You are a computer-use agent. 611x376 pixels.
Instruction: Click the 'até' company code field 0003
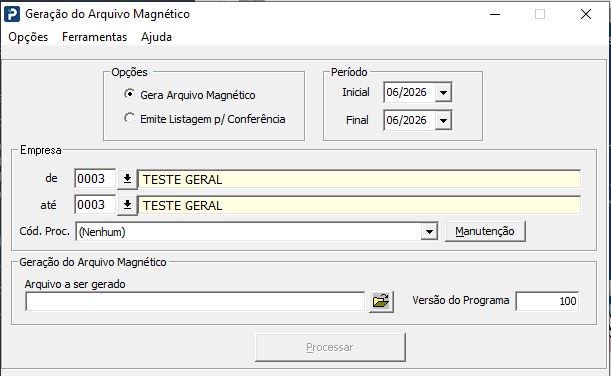pos(95,205)
